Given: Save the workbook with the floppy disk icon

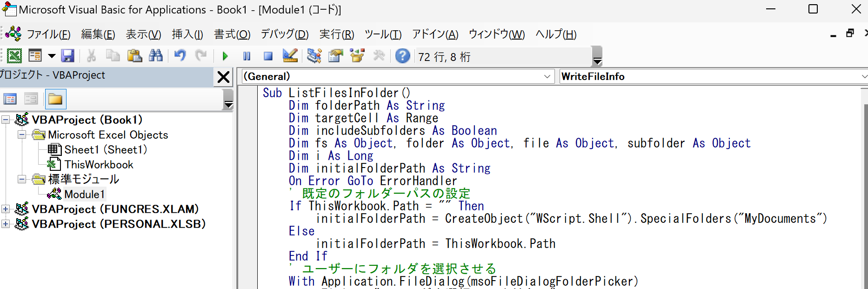Looking at the screenshot, I should [x=68, y=56].
